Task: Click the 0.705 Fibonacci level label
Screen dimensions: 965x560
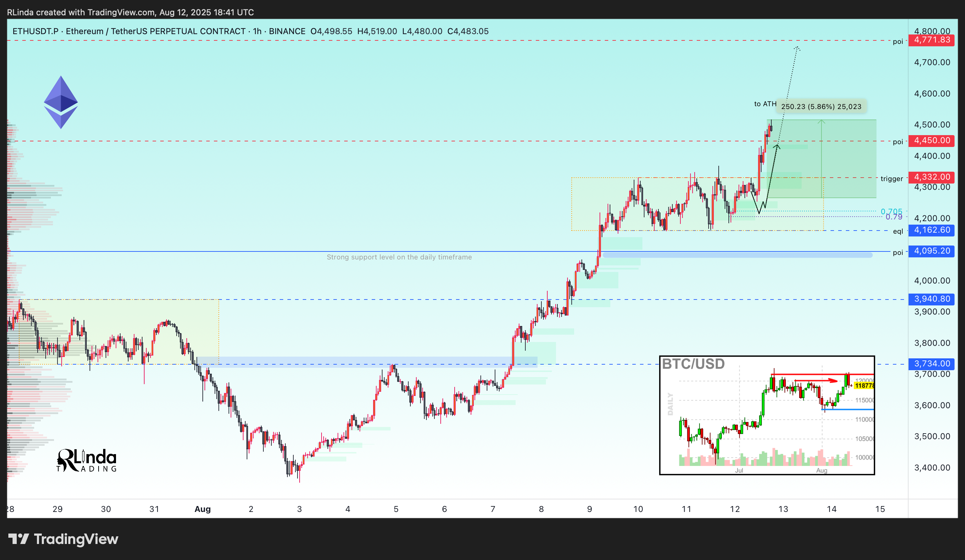Action: 891,211
